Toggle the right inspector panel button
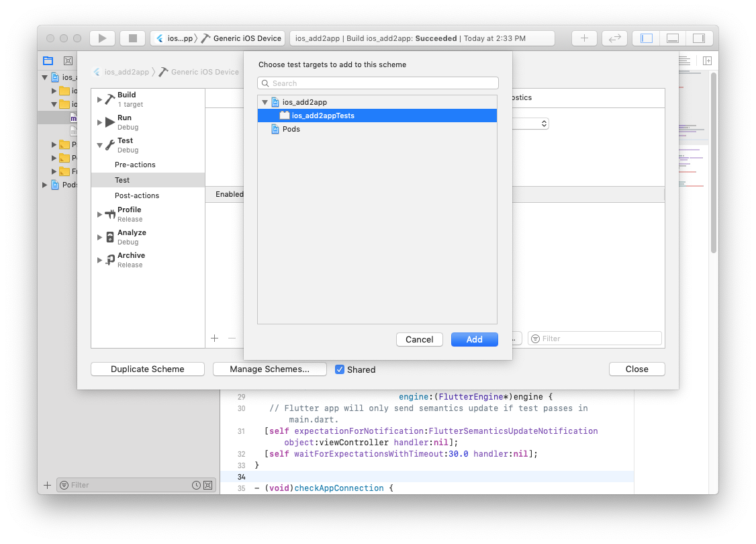The image size is (756, 544). 699,38
